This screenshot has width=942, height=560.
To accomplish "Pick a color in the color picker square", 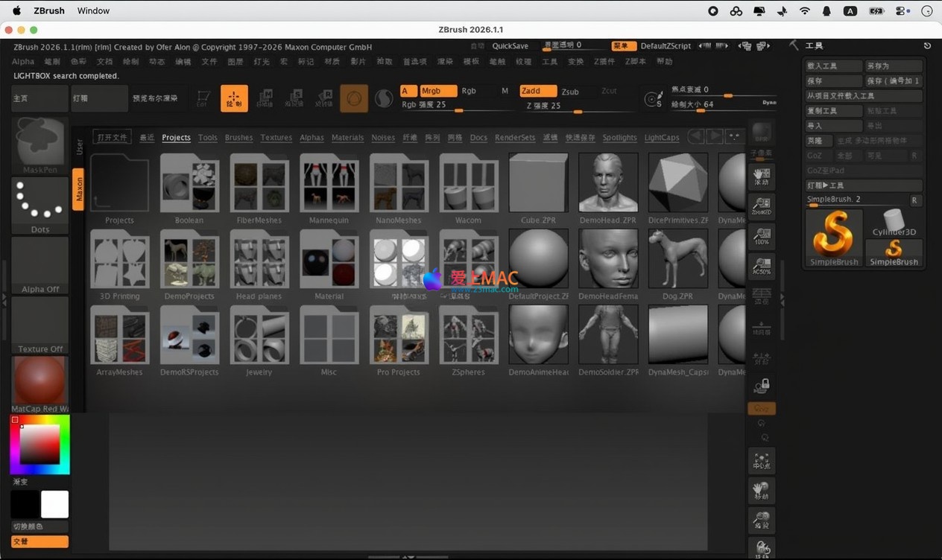I will (x=39, y=445).
